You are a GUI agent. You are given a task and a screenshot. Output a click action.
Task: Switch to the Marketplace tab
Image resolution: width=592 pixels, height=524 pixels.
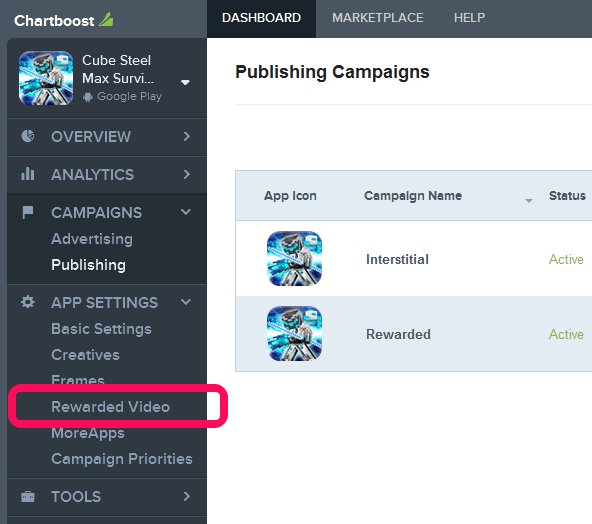click(378, 18)
